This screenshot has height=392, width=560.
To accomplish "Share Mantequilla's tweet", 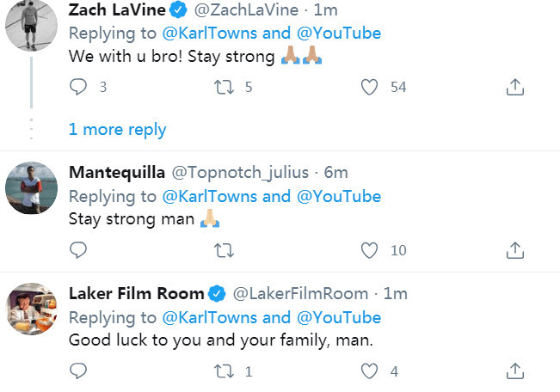I will 515,250.
